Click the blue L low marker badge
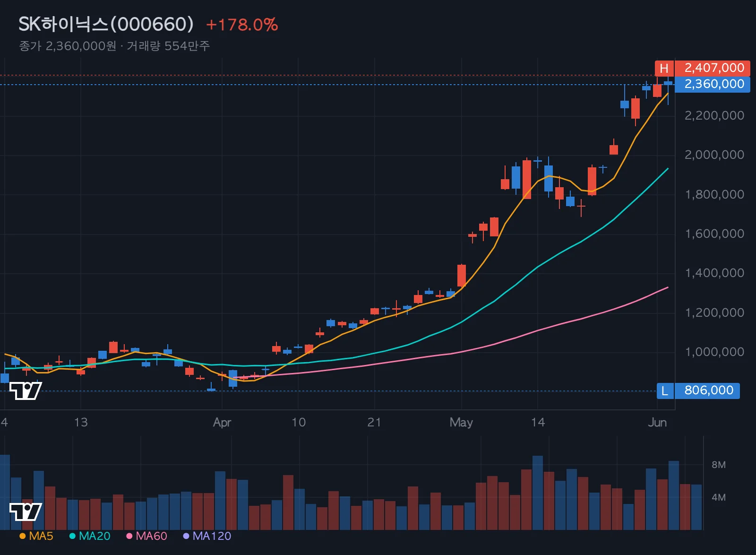 click(x=665, y=391)
